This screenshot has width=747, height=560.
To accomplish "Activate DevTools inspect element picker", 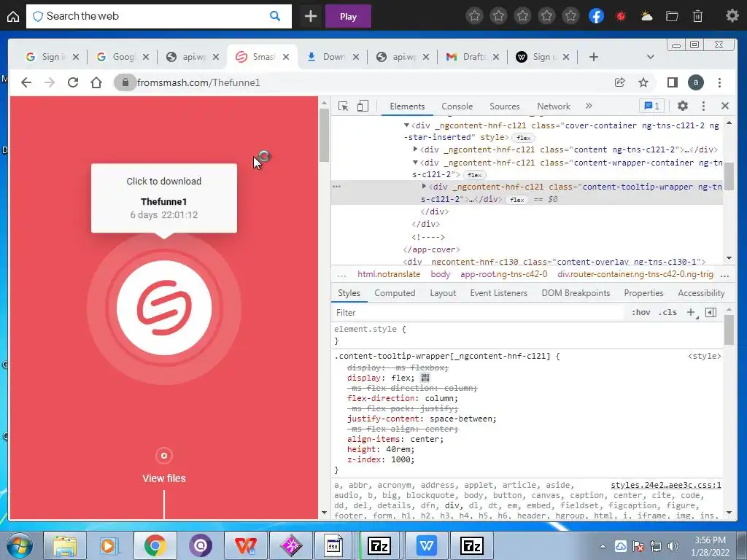I will [343, 106].
